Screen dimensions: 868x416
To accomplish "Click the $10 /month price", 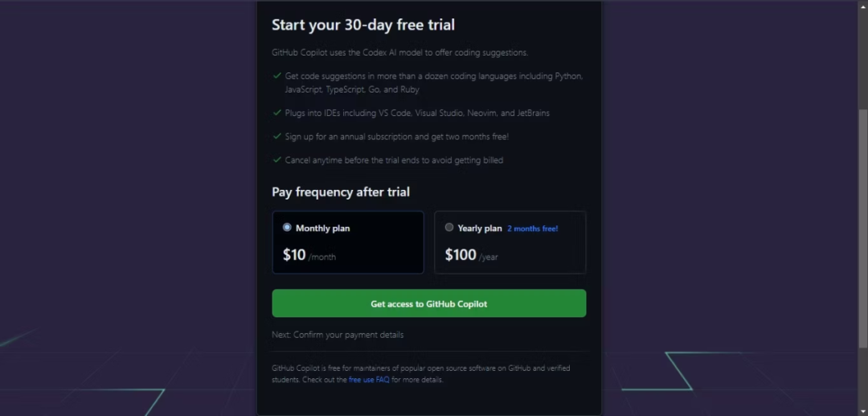I will click(x=309, y=255).
